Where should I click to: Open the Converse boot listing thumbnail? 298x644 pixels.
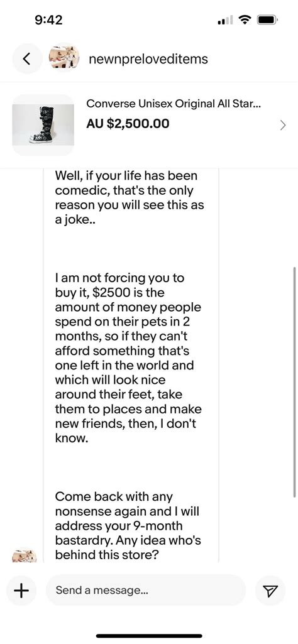pyautogui.click(x=43, y=125)
